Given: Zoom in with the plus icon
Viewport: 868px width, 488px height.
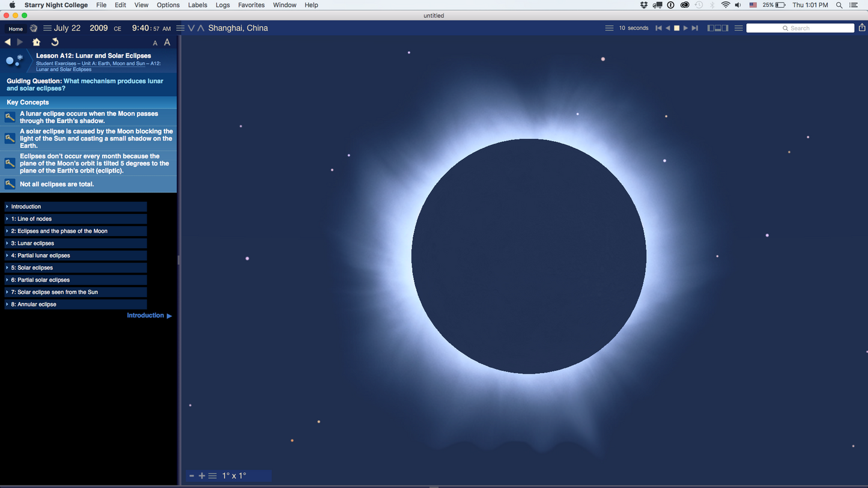Looking at the screenshot, I should (202, 476).
